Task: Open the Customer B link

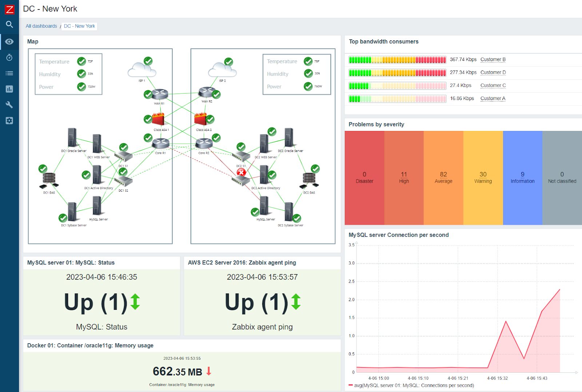Action: (x=493, y=59)
